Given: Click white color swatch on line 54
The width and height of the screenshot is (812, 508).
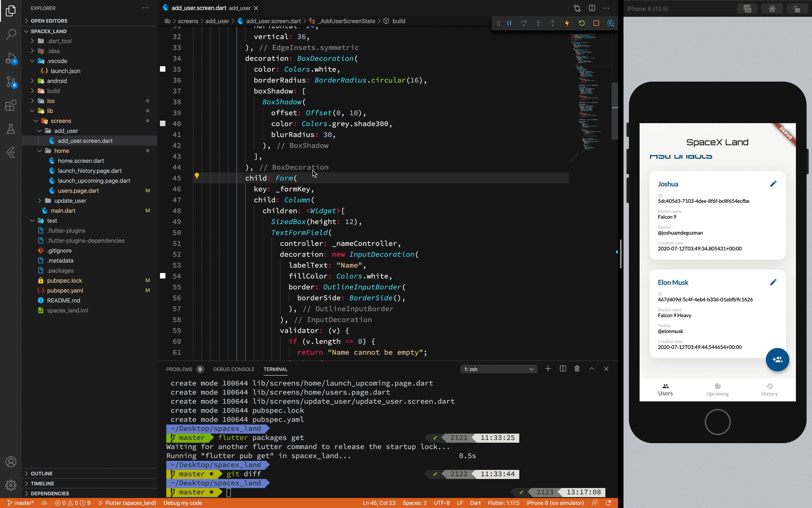Looking at the screenshot, I should 163,276.
